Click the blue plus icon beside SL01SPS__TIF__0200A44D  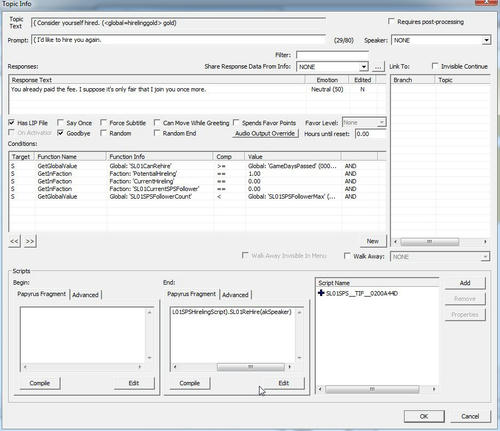[321, 293]
